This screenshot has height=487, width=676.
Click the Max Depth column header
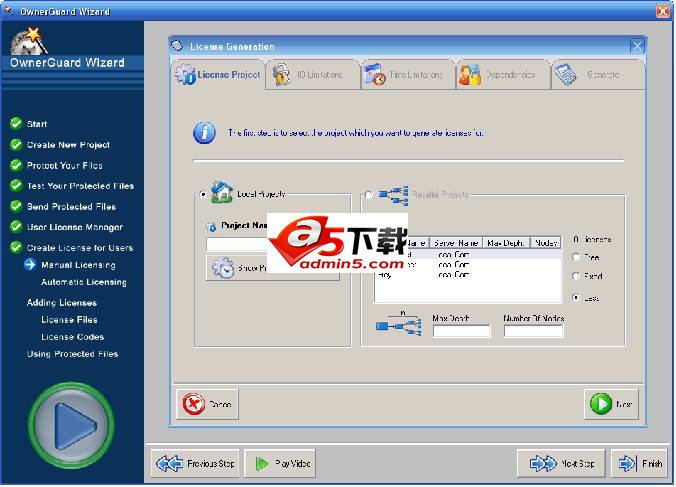[x=506, y=243]
